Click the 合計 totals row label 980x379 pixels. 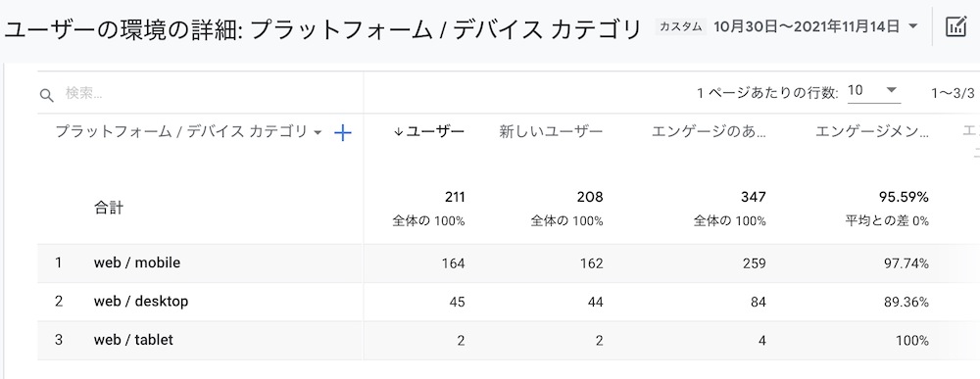click(109, 208)
